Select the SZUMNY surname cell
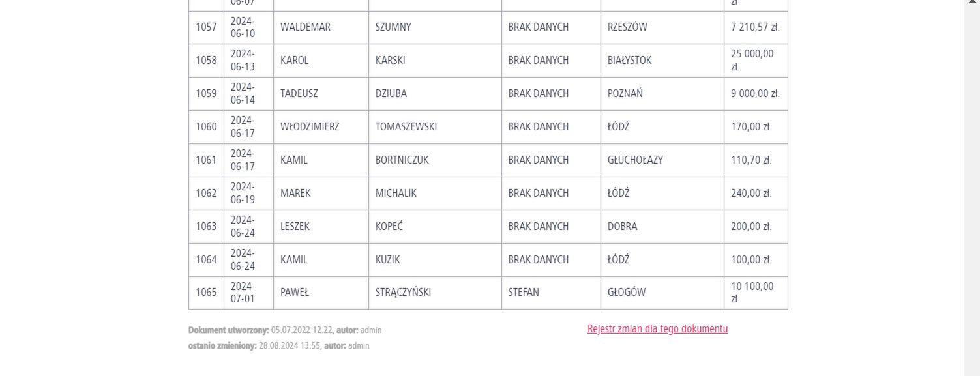 [393, 27]
